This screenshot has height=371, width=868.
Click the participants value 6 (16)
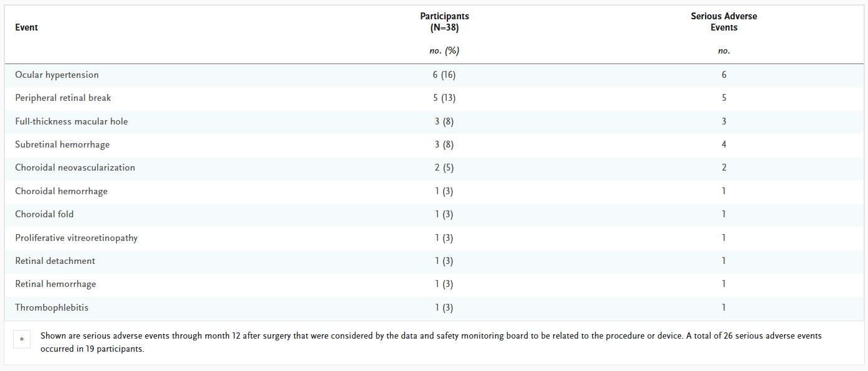[444, 75]
